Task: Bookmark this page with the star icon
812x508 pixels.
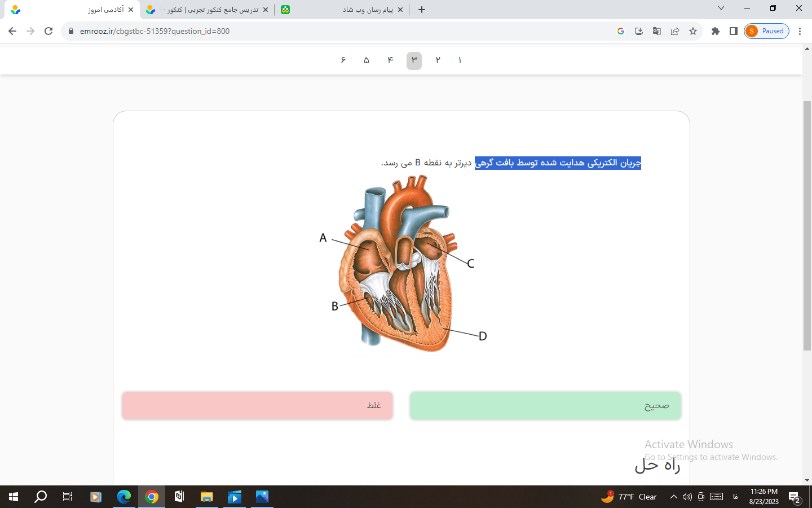Action: (693, 31)
